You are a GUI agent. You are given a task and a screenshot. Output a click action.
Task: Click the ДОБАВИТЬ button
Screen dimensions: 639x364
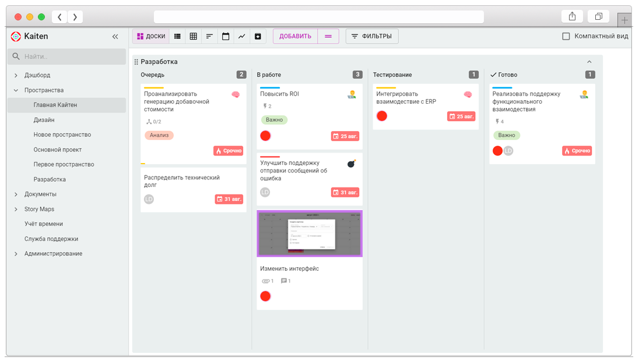click(295, 36)
